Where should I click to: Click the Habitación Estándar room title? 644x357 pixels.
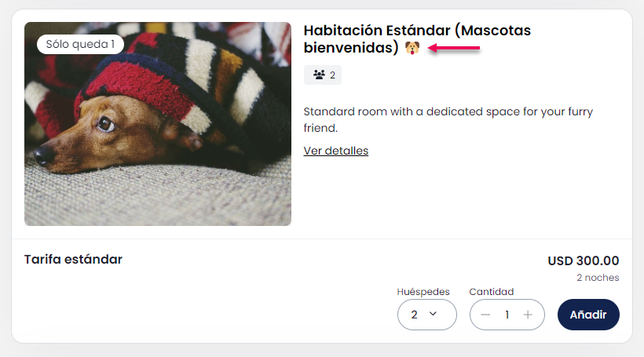pos(417,39)
